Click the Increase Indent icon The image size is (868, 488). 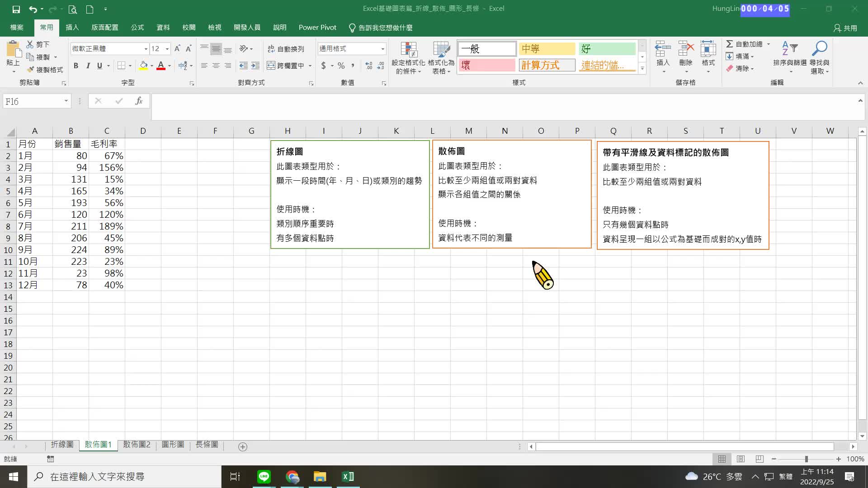coord(255,66)
